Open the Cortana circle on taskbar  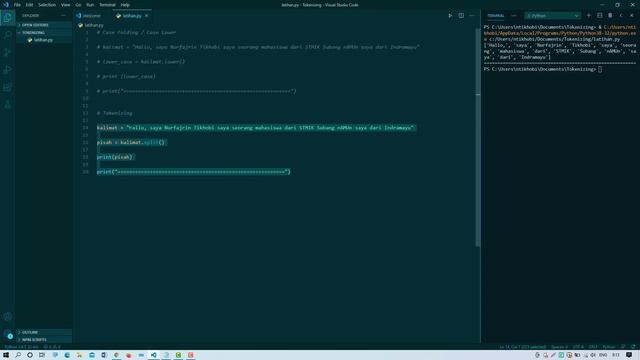tap(30, 355)
